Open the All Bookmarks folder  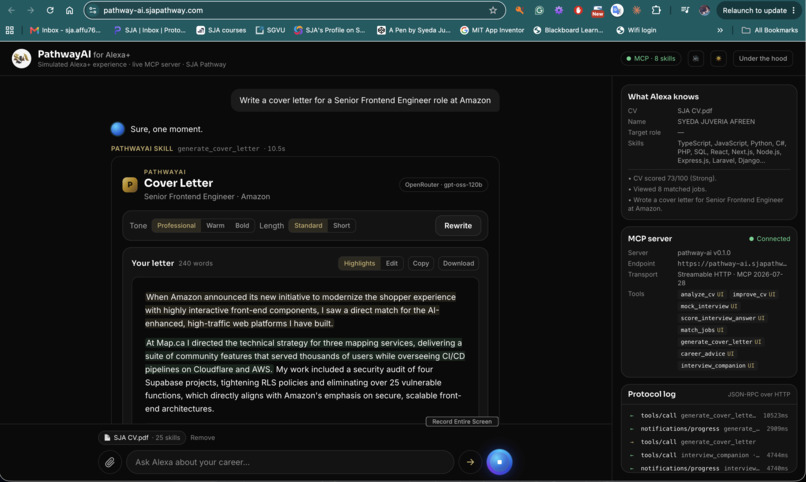coord(770,30)
